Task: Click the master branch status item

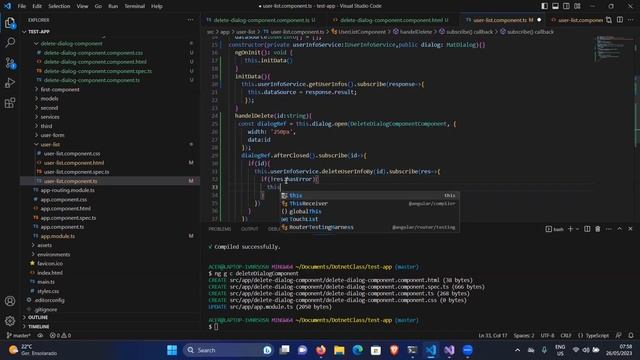Action: tap(19, 336)
